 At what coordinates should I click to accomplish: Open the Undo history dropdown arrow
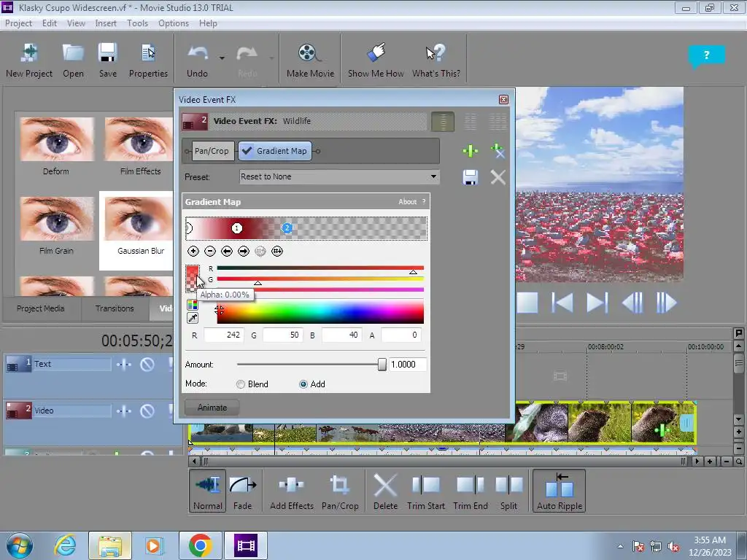222,58
